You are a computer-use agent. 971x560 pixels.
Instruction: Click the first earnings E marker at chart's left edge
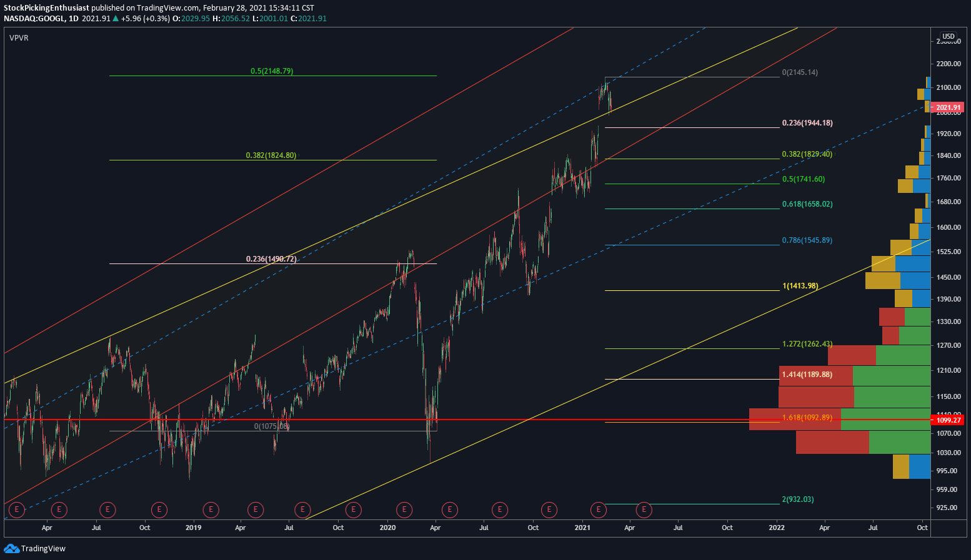pos(16,510)
